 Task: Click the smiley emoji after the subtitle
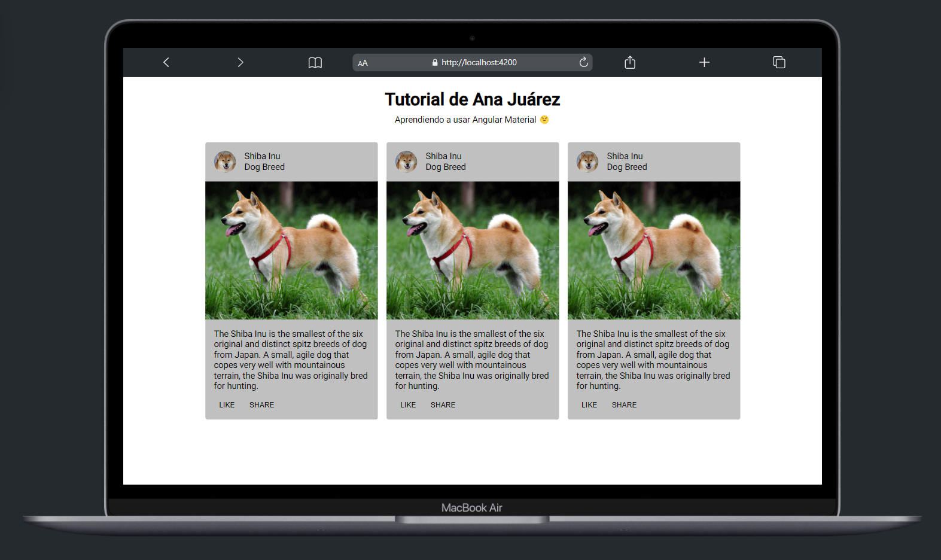[544, 120]
